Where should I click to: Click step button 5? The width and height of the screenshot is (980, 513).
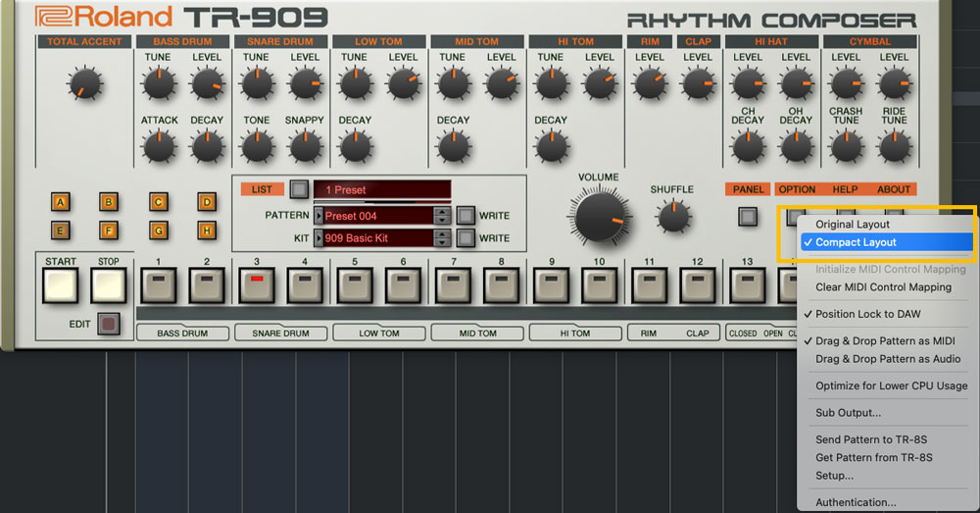[355, 285]
